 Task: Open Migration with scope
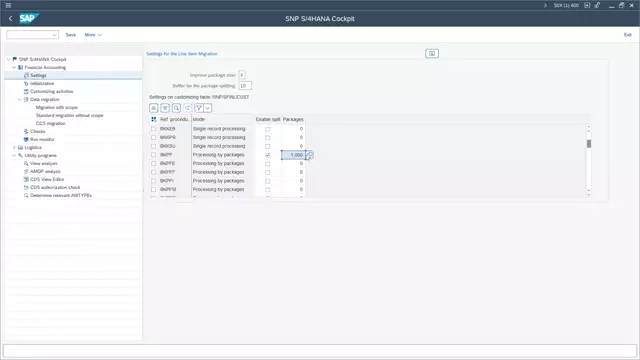(57, 107)
